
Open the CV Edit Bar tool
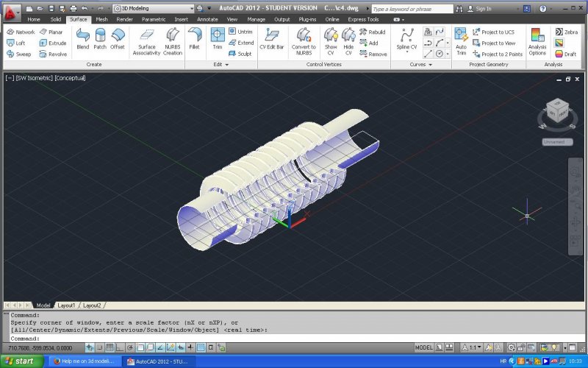271,38
